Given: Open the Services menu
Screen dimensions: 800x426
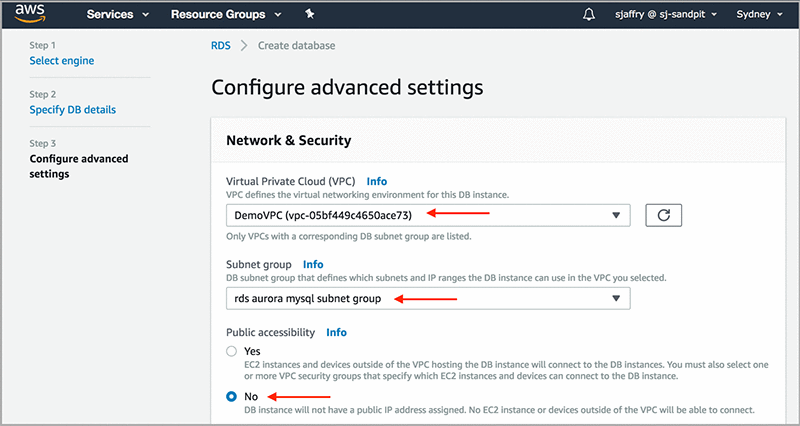Looking at the screenshot, I should pos(117,14).
